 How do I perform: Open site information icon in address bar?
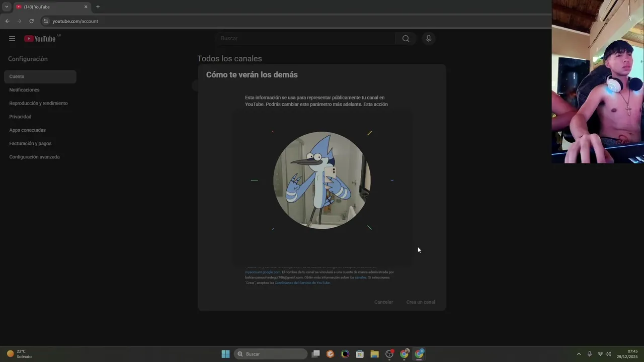coord(46,21)
